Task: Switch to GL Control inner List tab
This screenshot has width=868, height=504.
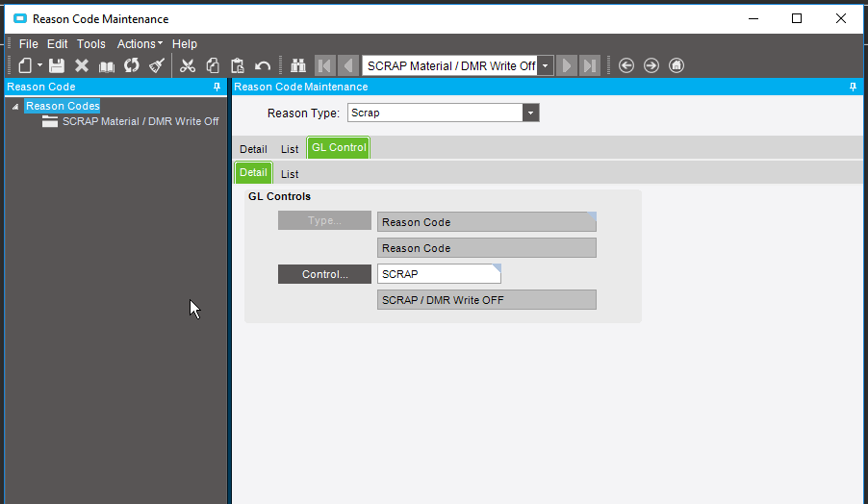Action: point(290,174)
